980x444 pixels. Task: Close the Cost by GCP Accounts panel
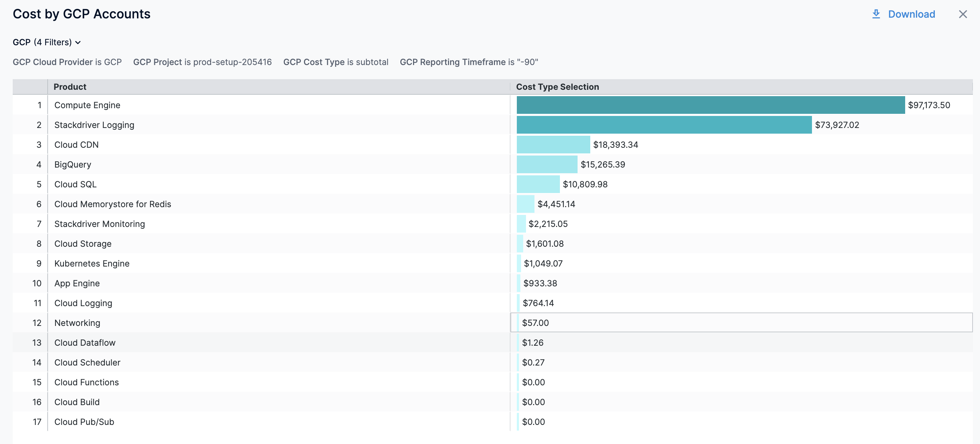(962, 14)
